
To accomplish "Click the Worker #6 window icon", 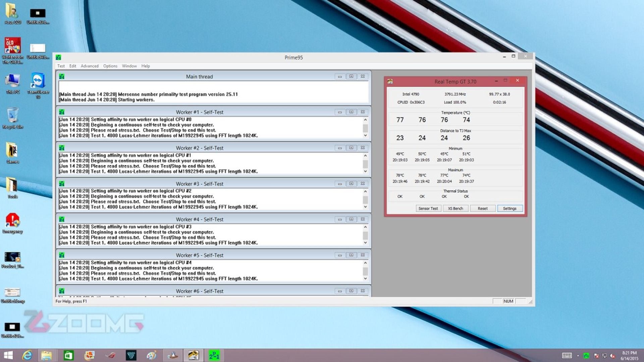I will [62, 291].
